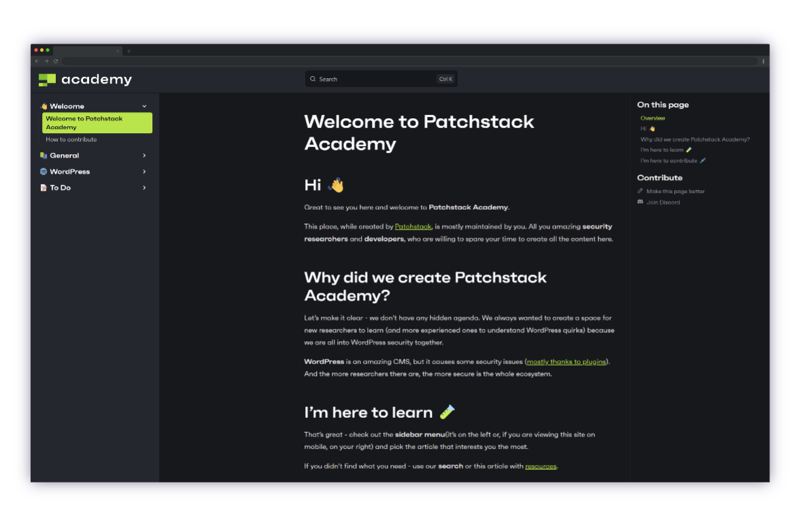Click the magnifying glass in the search bar

click(x=313, y=79)
